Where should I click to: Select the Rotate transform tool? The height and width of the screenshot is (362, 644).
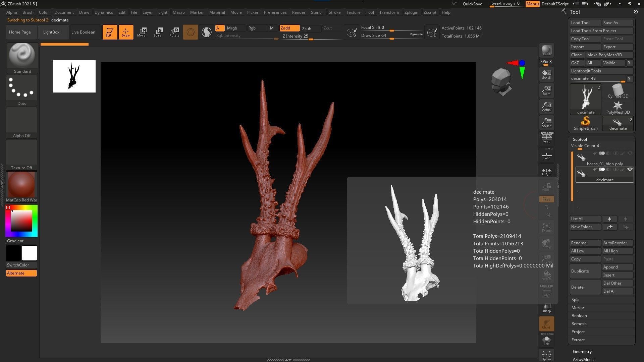pyautogui.click(x=174, y=32)
